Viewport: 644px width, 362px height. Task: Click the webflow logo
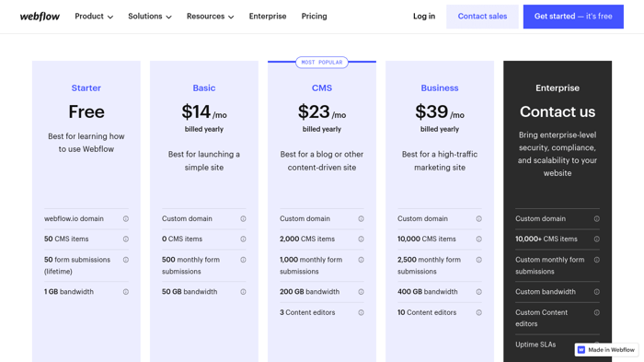click(40, 17)
